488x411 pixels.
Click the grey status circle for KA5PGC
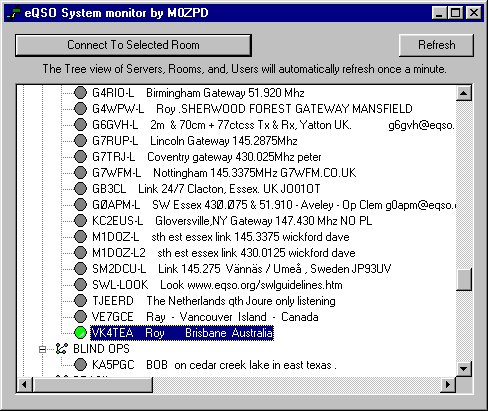(x=80, y=364)
